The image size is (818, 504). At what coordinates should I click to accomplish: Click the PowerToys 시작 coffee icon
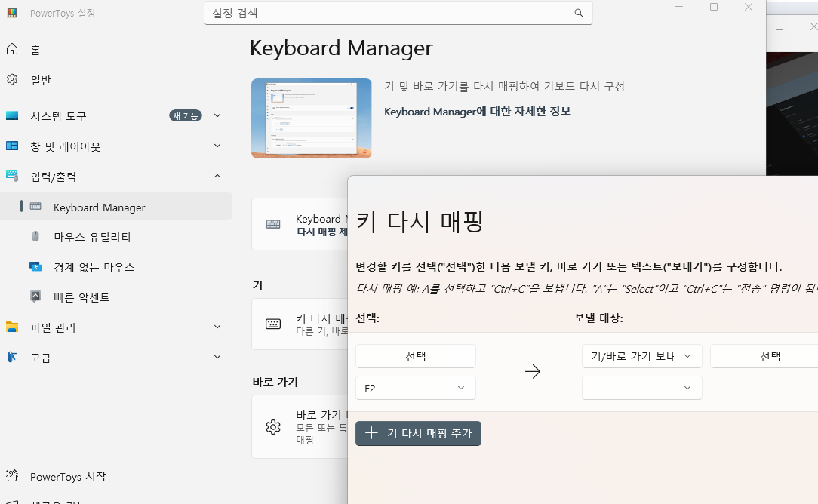click(x=12, y=475)
